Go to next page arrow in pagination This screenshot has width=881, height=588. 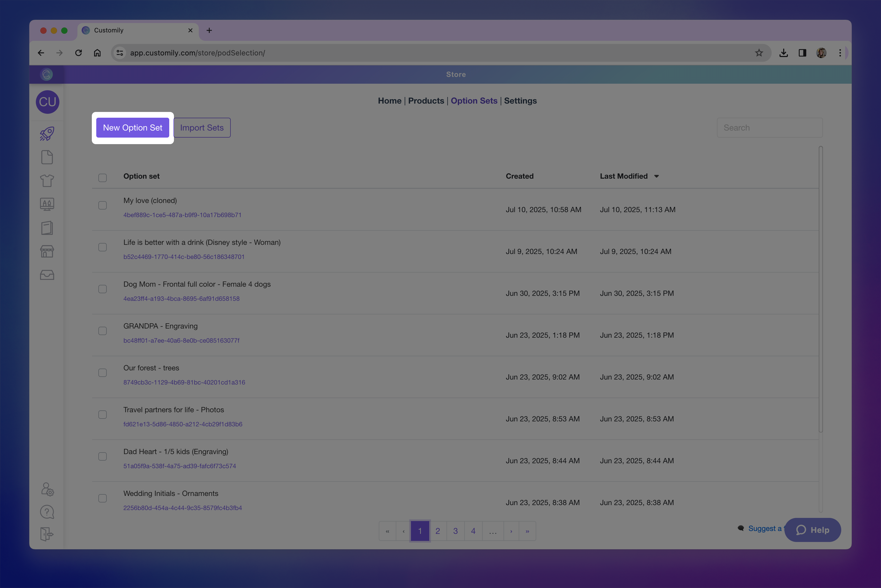coord(511,531)
